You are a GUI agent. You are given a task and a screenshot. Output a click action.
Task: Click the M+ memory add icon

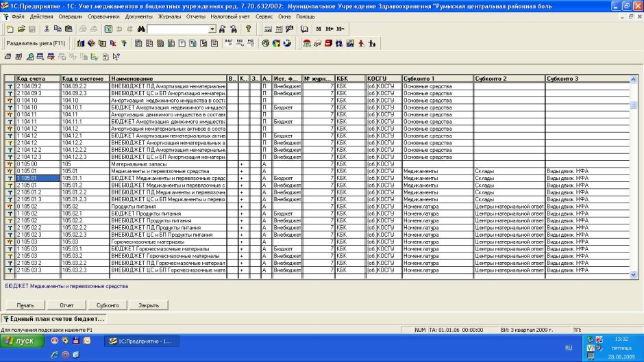click(330, 29)
